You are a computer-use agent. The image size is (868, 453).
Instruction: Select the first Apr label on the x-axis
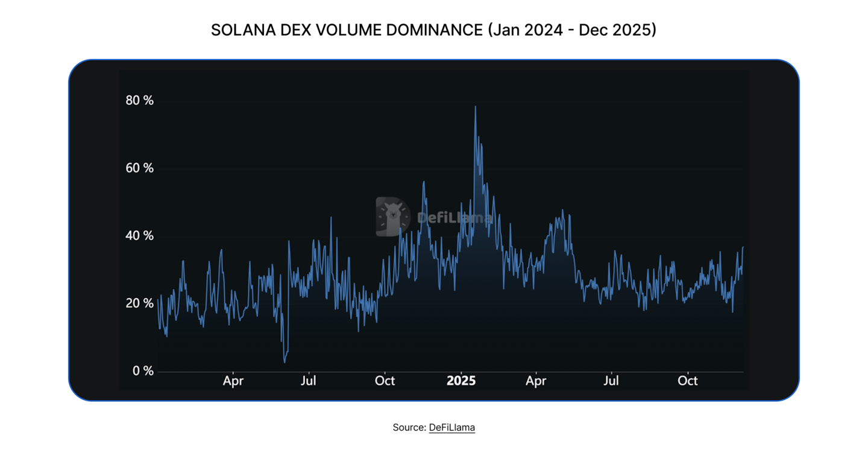(233, 381)
